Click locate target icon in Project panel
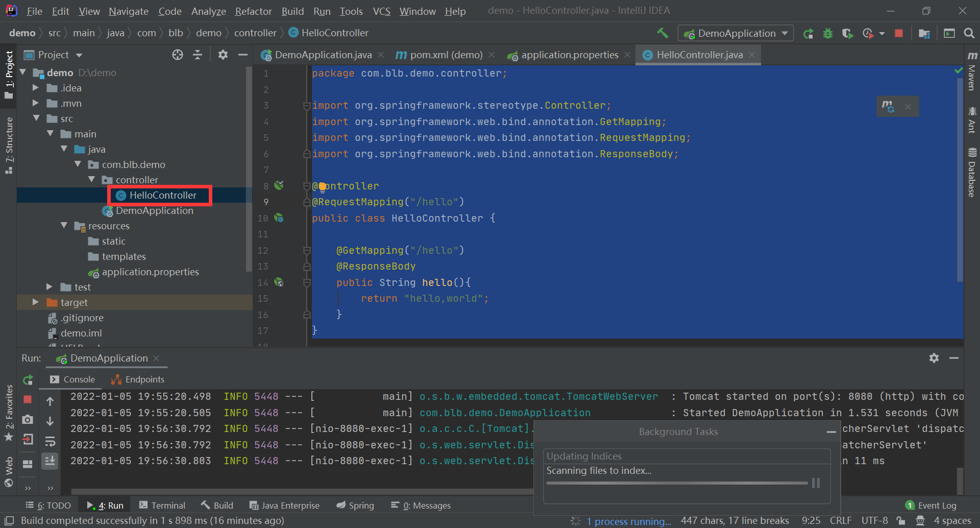Image resolution: width=980 pixels, height=528 pixels. pos(177,55)
